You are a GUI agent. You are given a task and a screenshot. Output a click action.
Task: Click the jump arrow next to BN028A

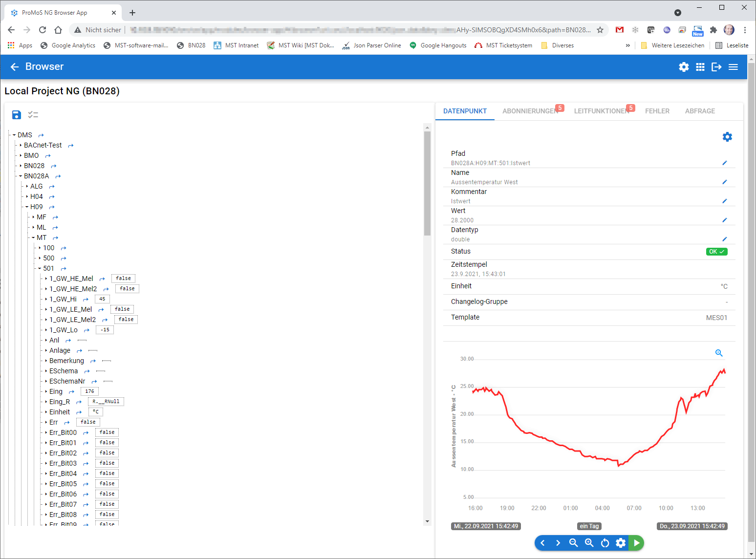point(58,176)
